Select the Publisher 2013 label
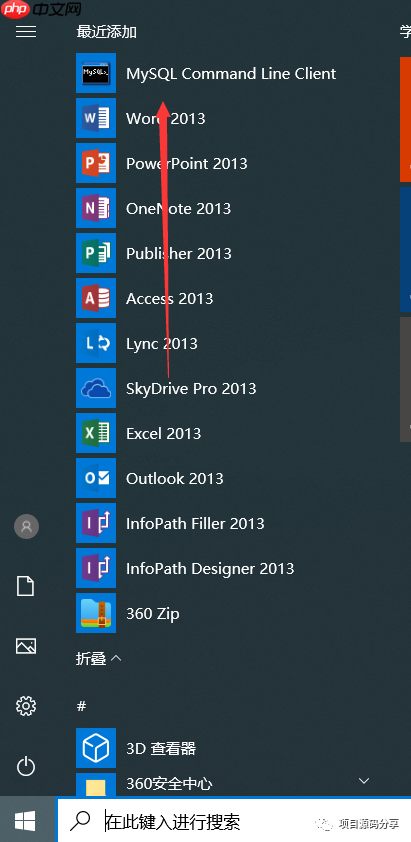Viewport: 411px width, 842px height. pos(178,253)
